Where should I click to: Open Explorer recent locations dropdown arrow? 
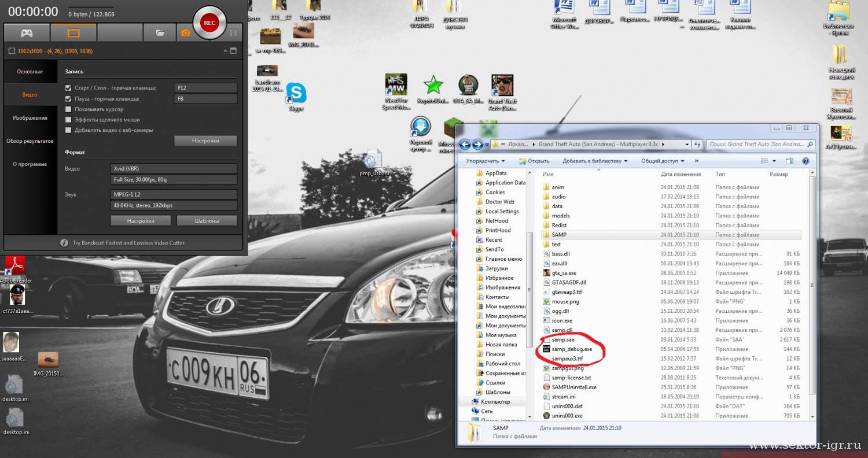click(487, 145)
